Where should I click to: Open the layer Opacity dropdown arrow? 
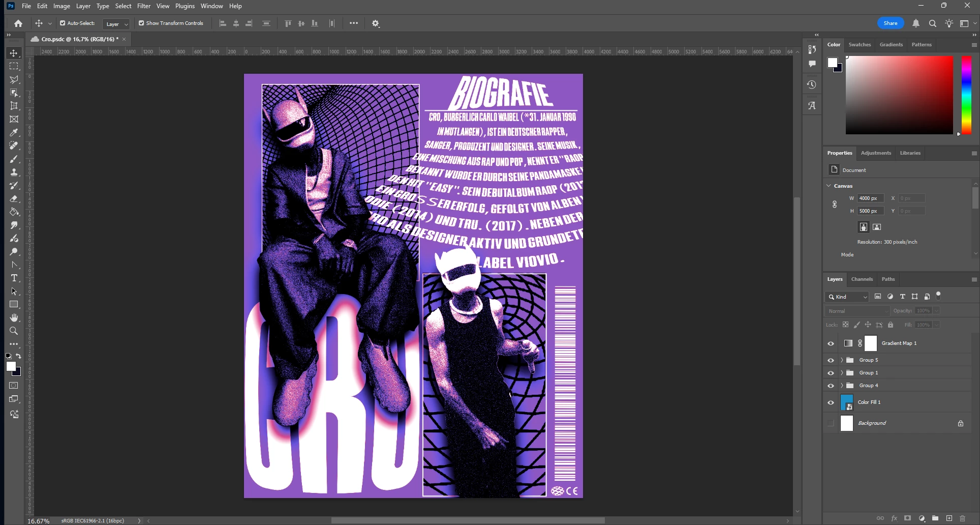pyautogui.click(x=936, y=311)
